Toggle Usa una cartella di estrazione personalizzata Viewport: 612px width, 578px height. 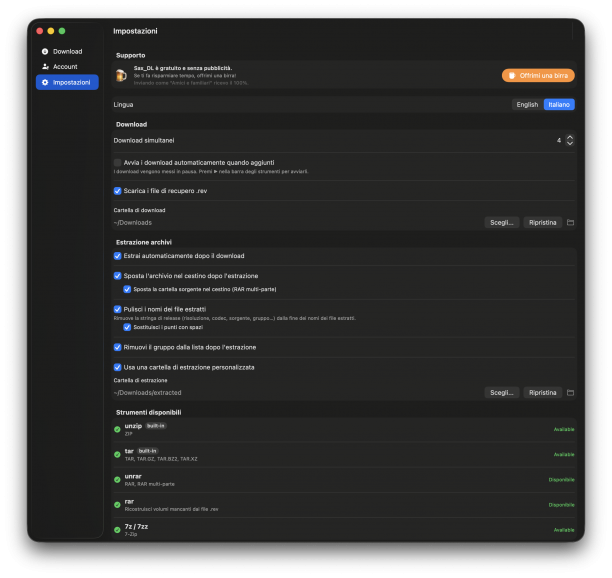(x=117, y=367)
